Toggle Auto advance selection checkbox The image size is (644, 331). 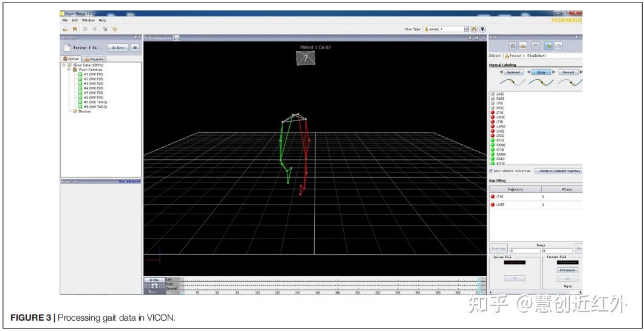click(x=492, y=170)
